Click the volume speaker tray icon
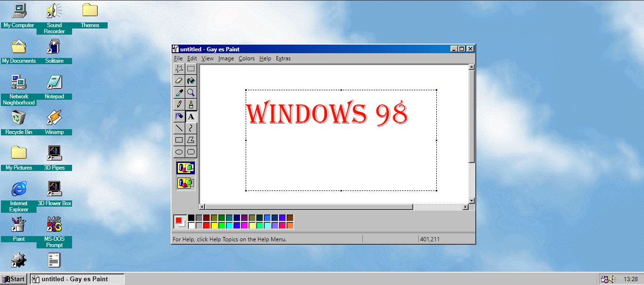644x285 pixels. (613, 279)
